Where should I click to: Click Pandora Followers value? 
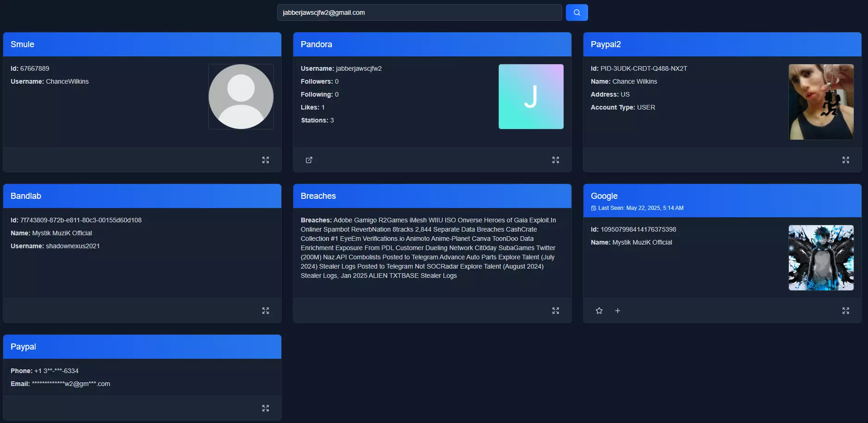(x=337, y=81)
